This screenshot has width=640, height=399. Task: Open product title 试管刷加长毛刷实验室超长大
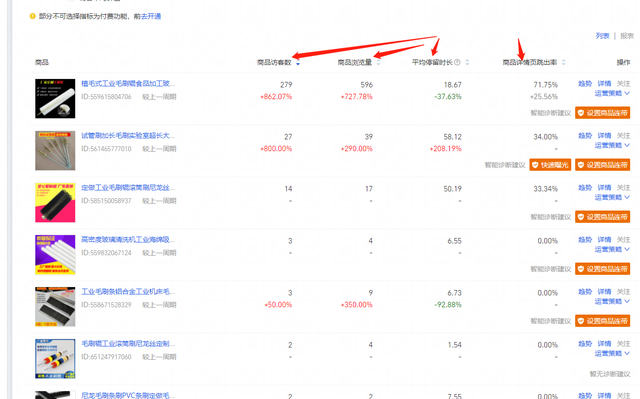(128, 135)
